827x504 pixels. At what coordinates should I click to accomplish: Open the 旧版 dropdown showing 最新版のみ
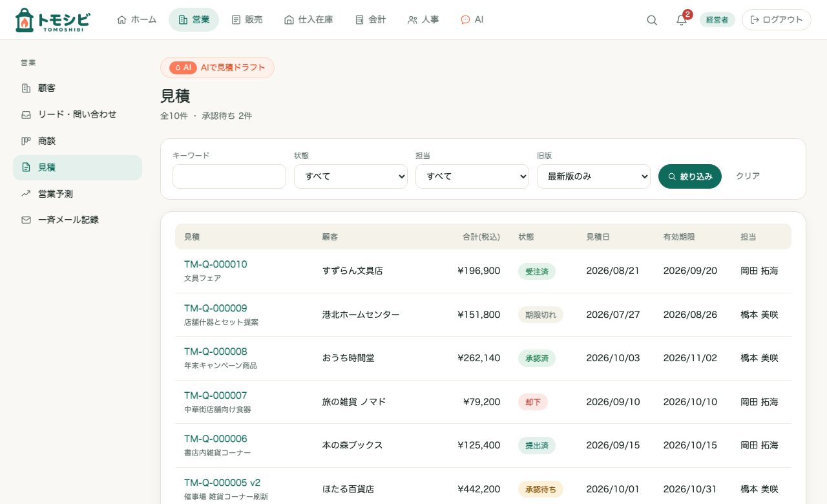coord(594,176)
